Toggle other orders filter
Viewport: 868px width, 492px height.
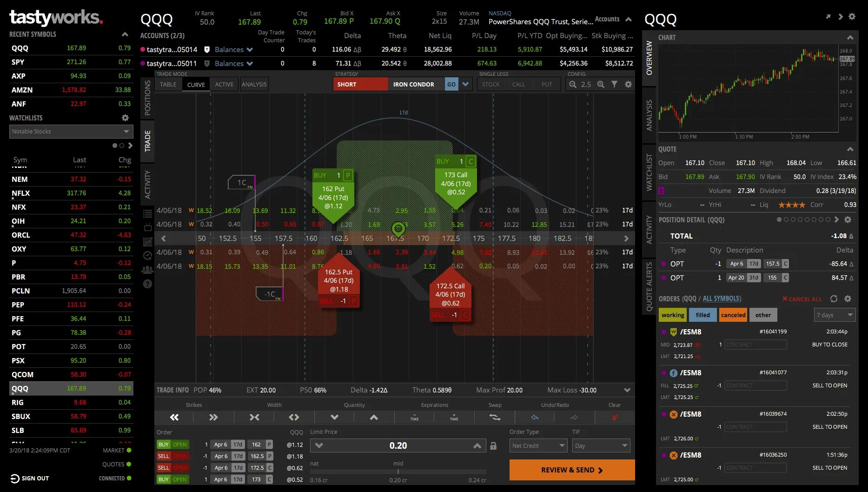click(x=763, y=315)
